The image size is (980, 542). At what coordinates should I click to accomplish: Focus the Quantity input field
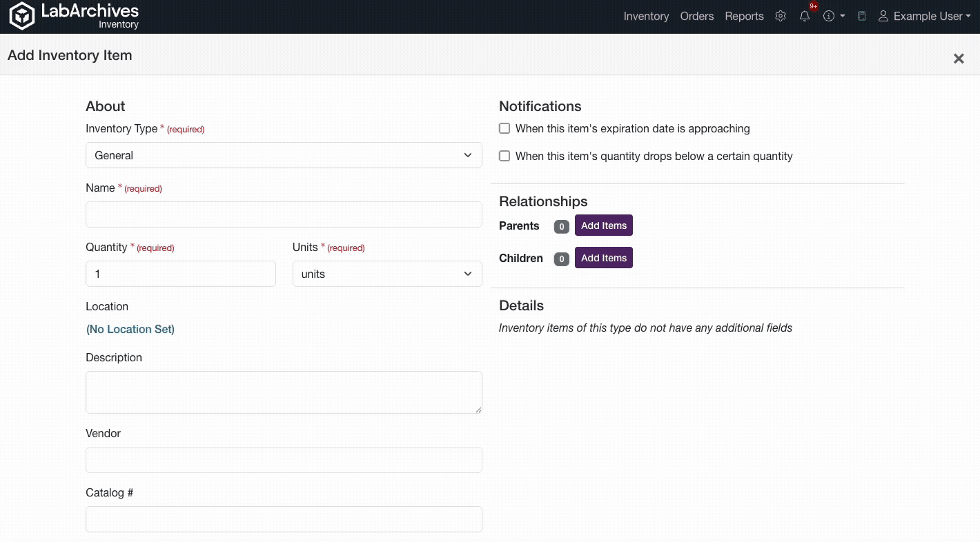pyautogui.click(x=180, y=274)
